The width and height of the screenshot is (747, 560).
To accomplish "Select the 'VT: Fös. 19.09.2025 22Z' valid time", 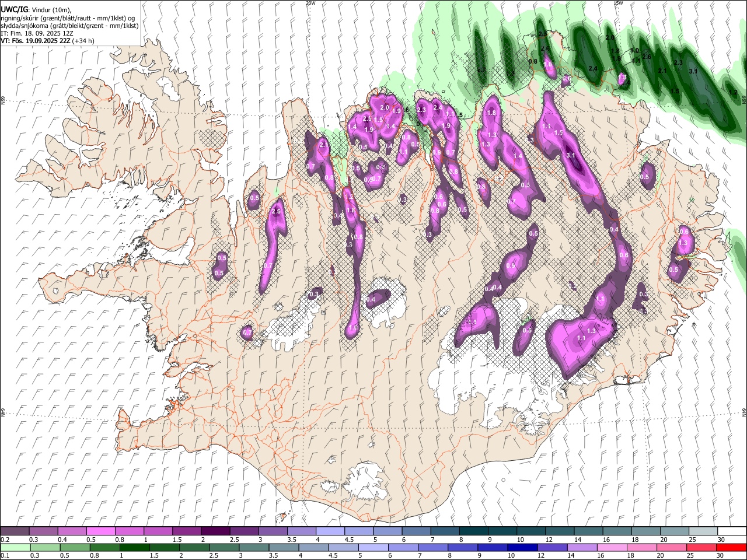I will point(36,41).
